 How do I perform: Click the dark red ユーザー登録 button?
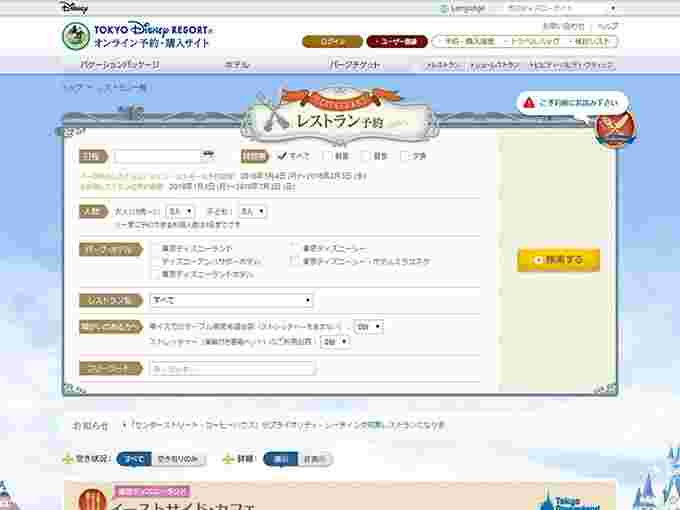point(397,42)
